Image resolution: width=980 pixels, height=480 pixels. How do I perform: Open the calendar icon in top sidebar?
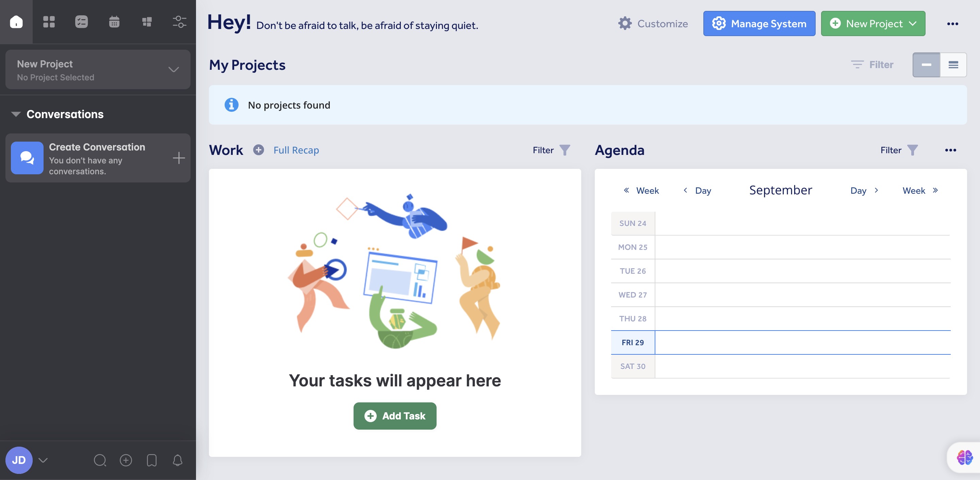coord(114,22)
